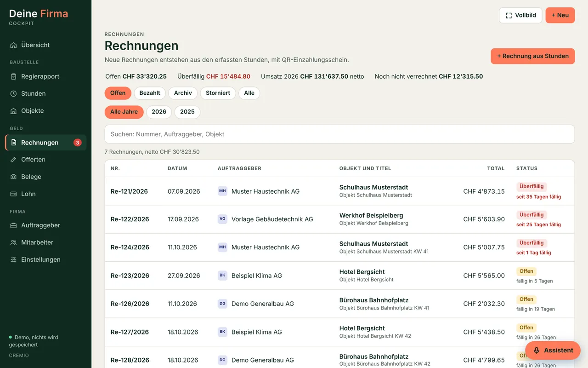Filter invoices to year 2026
The image size is (588, 368).
(159, 112)
